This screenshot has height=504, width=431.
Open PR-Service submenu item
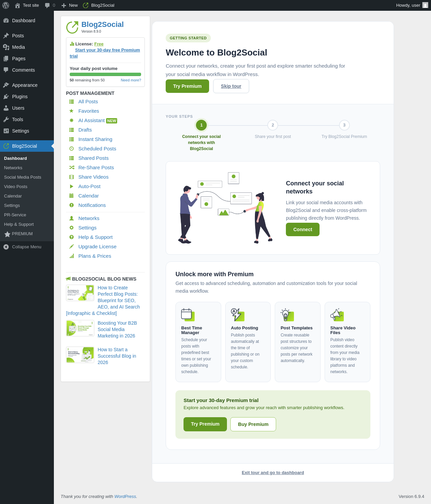15,215
